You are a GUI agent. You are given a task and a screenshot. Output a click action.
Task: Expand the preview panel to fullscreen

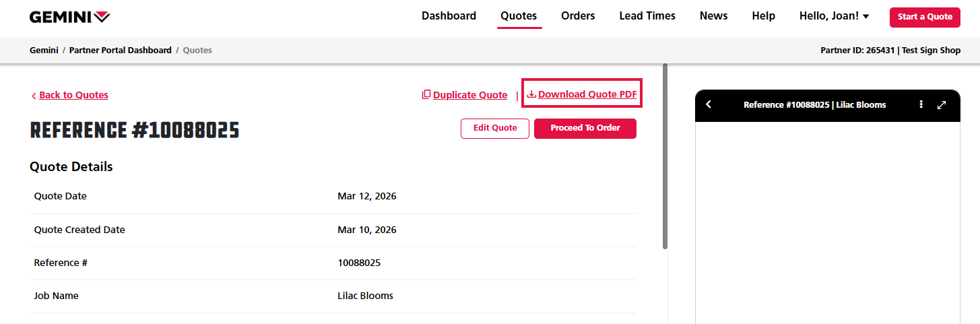pos(942,104)
